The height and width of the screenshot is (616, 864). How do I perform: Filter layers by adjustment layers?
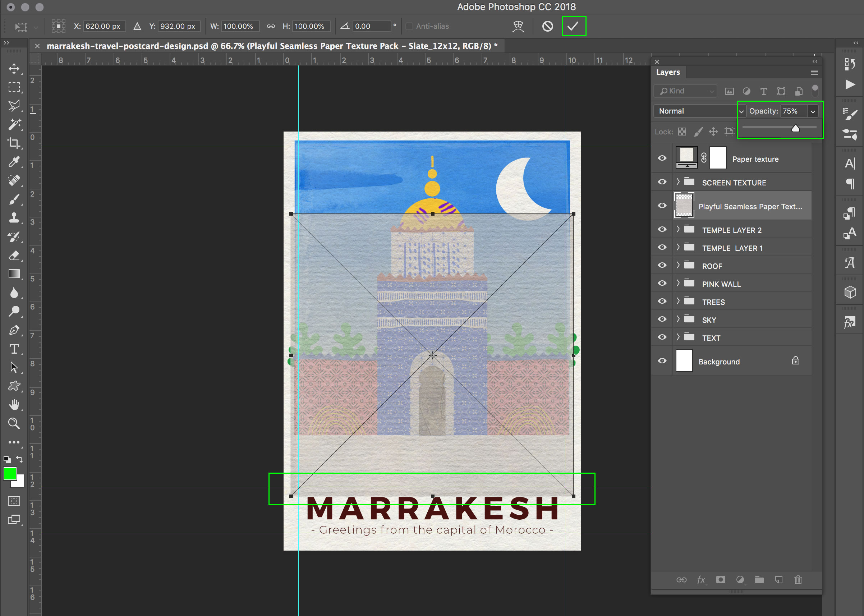746,91
